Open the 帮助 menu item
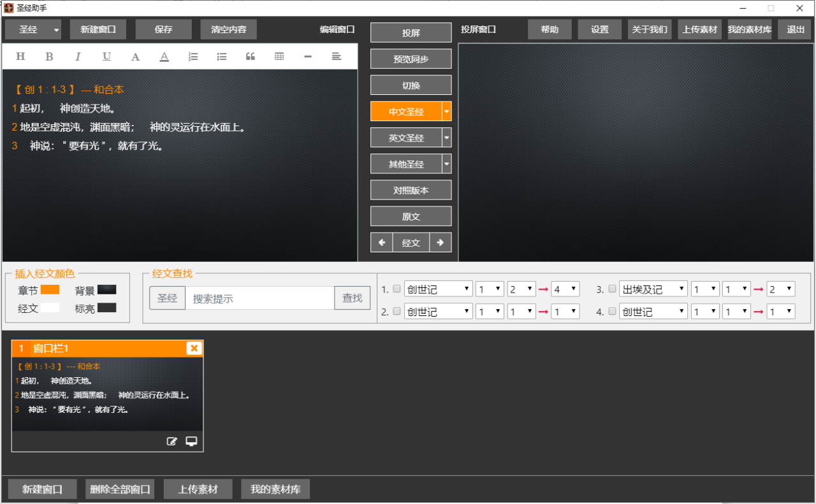Image resolution: width=816 pixels, height=504 pixels. tap(550, 29)
